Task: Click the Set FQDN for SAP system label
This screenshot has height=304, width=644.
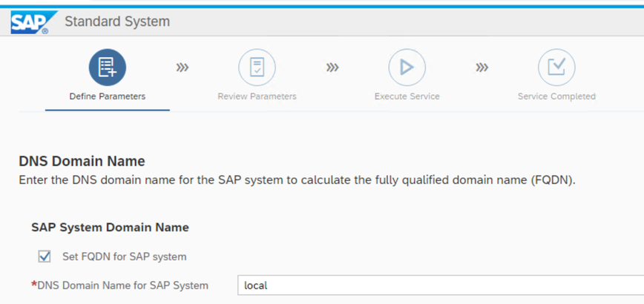Action: coord(125,257)
